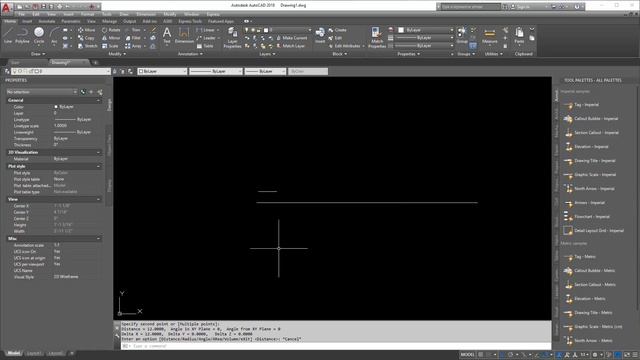Toggle the grid display in status bar

pyautogui.click(x=481, y=355)
